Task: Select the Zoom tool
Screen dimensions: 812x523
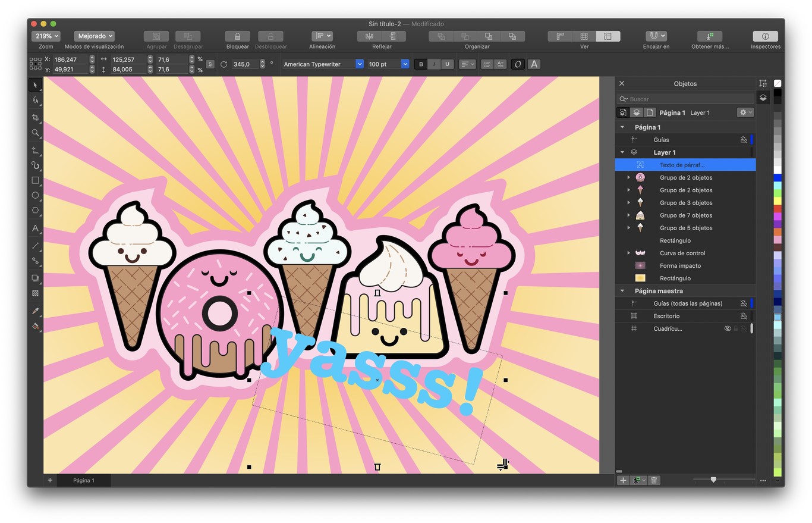Action: [35, 133]
